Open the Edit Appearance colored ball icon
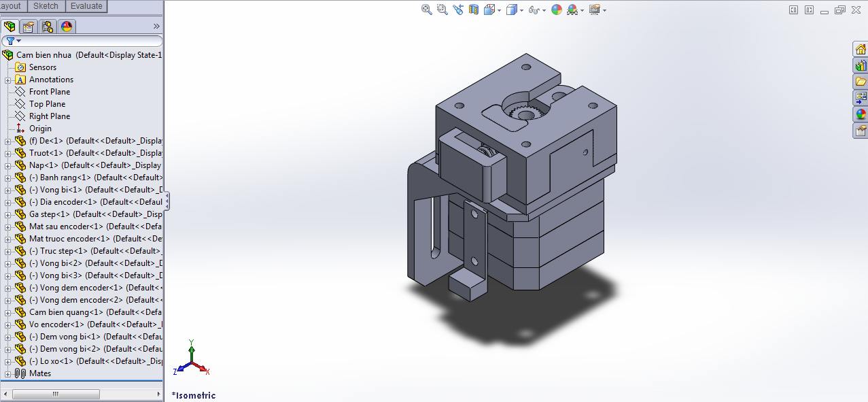The image size is (868, 402). coord(556,10)
